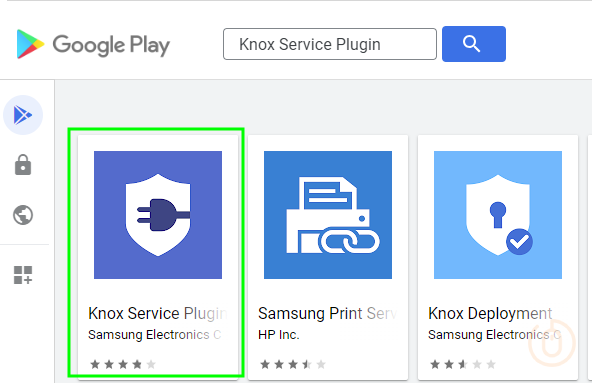Click the Knox Service Plugin star rating
Image resolution: width=592 pixels, height=383 pixels.
[123, 364]
